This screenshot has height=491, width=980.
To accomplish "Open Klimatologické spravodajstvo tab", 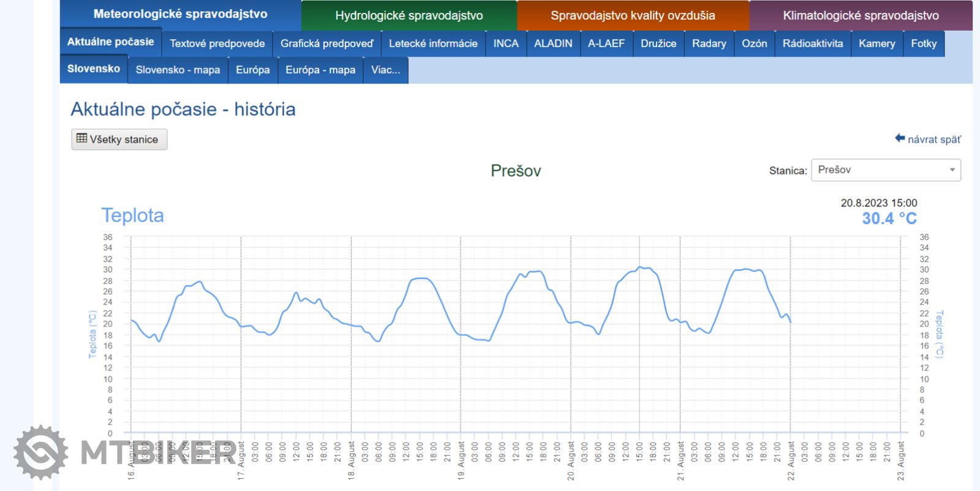I will click(x=860, y=15).
